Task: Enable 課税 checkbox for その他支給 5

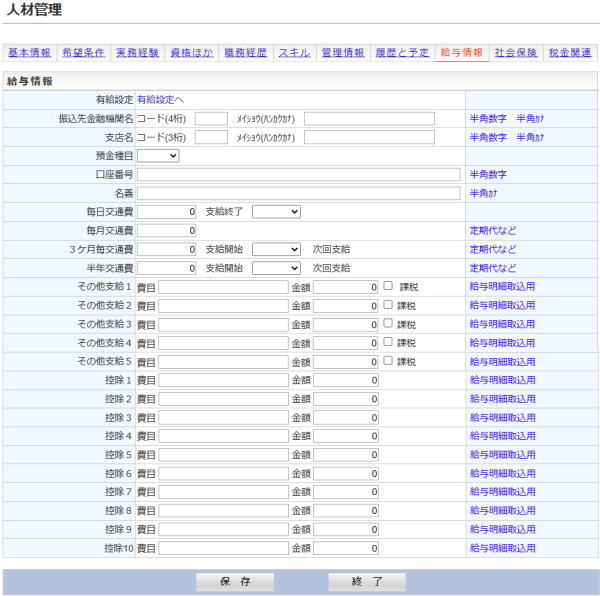Action: [x=388, y=361]
